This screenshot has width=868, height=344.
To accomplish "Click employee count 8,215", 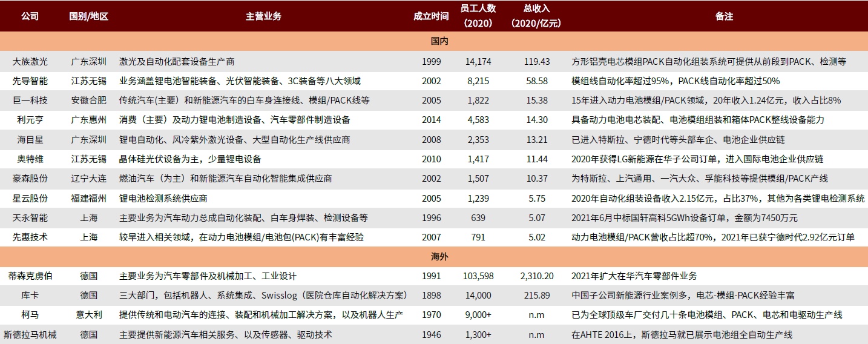I will (478, 81).
